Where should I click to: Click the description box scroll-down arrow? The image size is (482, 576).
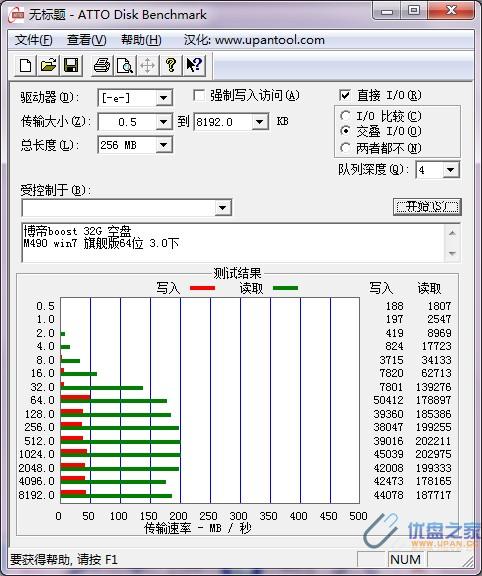(x=452, y=253)
